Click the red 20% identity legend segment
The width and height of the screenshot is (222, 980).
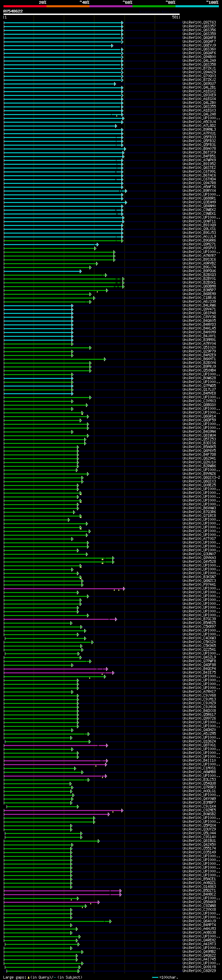[25, 6]
